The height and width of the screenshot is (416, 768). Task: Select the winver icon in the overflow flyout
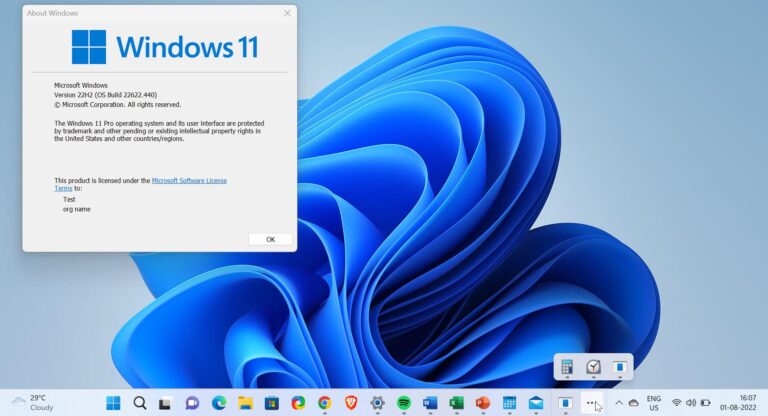coord(620,367)
